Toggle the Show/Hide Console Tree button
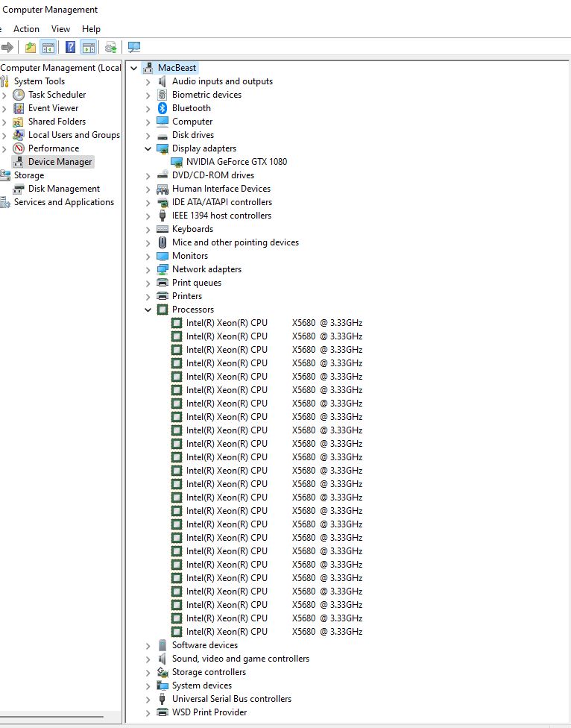Viewport: 571px width, 728px height. (x=48, y=47)
